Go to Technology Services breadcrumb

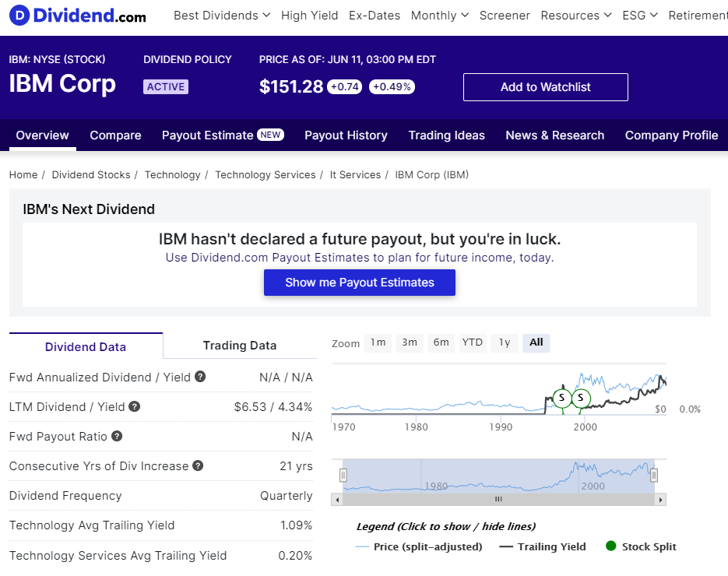click(x=265, y=174)
